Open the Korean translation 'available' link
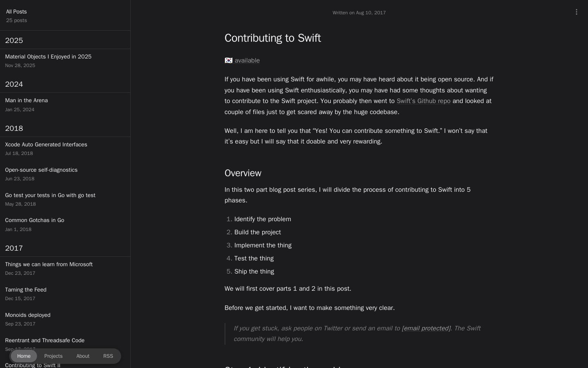Screen dimensions: 588x368 247,61
